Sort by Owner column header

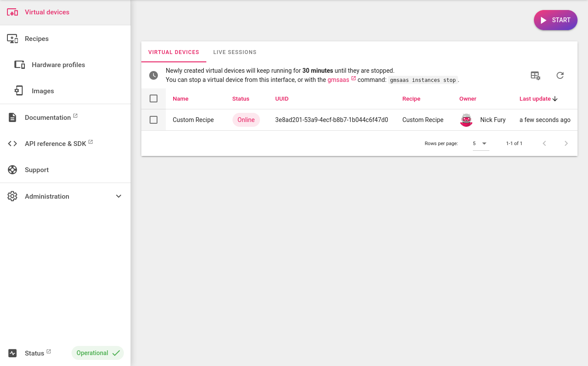468,99
